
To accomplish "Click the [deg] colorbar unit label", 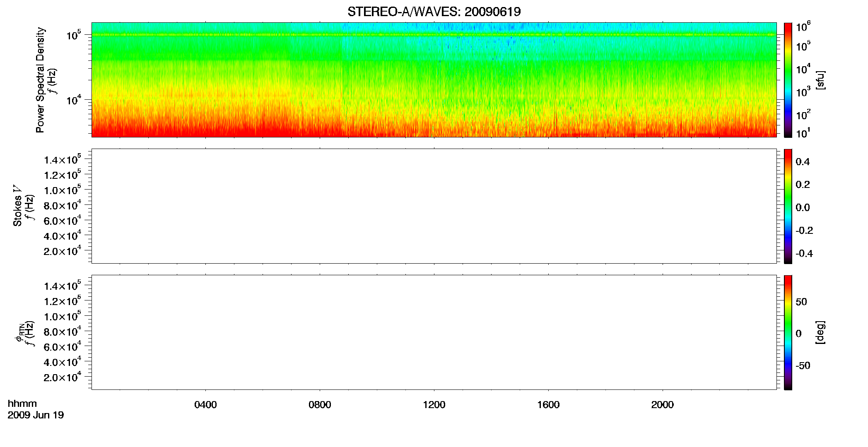I will pyautogui.click(x=820, y=332).
